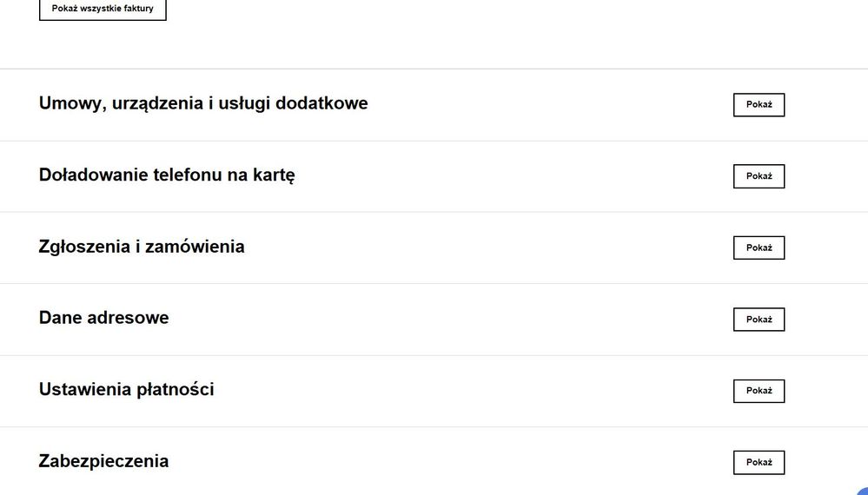Expand the Zgłoszenia i zamówienia section
Image resolution: width=868 pixels, height=495 pixels.
coord(759,247)
